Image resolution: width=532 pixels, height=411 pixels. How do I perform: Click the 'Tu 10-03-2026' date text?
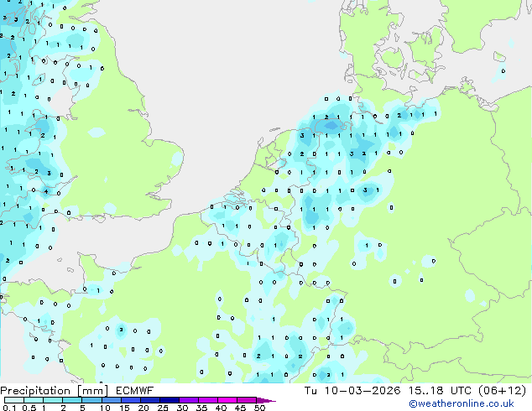point(352,391)
